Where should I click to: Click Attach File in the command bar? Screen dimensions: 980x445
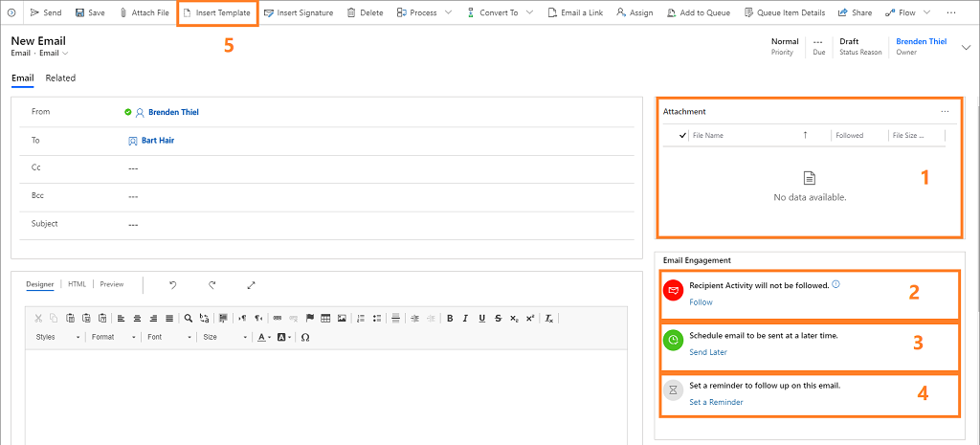click(145, 12)
